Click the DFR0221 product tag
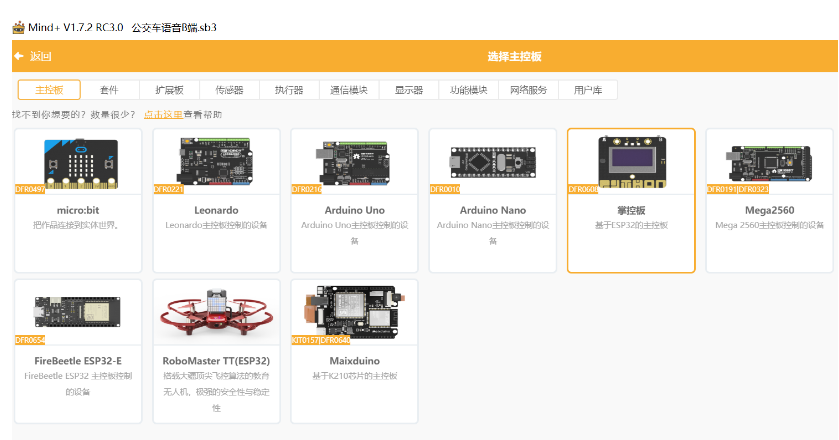Viewport: 839px width, 440px height. [x=169, y=189]
